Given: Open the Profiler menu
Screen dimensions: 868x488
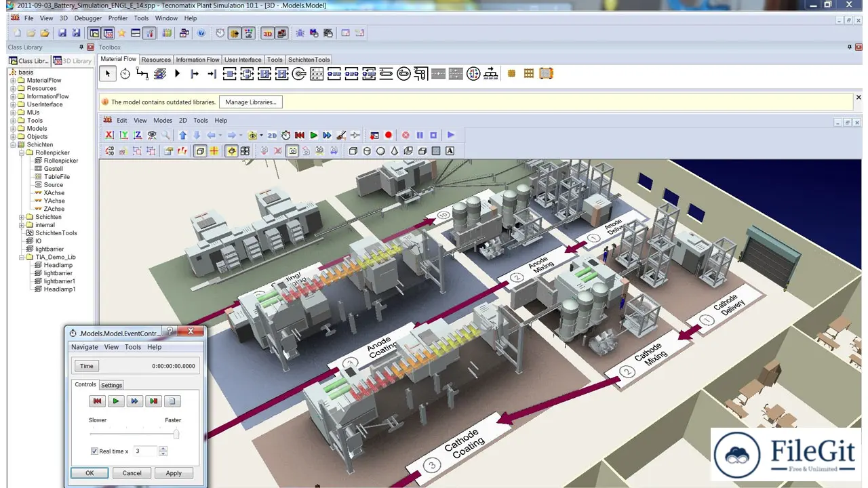Looking at the screenshot, I should tap(118, 18).
